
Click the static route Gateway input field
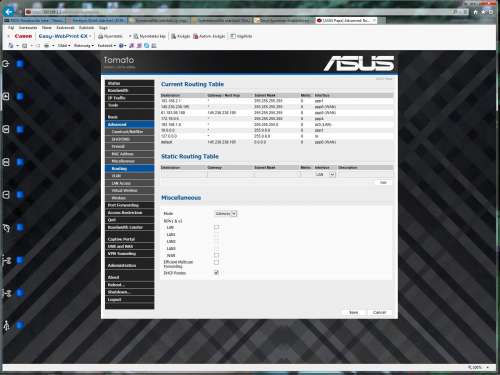point(230,175)
